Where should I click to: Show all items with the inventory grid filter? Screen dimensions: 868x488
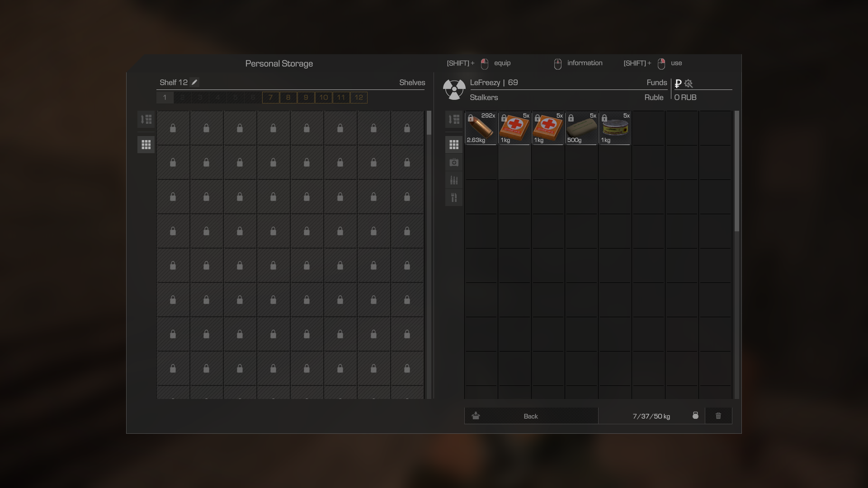pos(454,145)
